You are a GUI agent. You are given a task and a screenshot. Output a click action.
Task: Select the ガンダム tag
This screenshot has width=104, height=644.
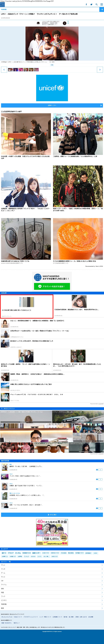pyautogui.click(x=18, y=553)
